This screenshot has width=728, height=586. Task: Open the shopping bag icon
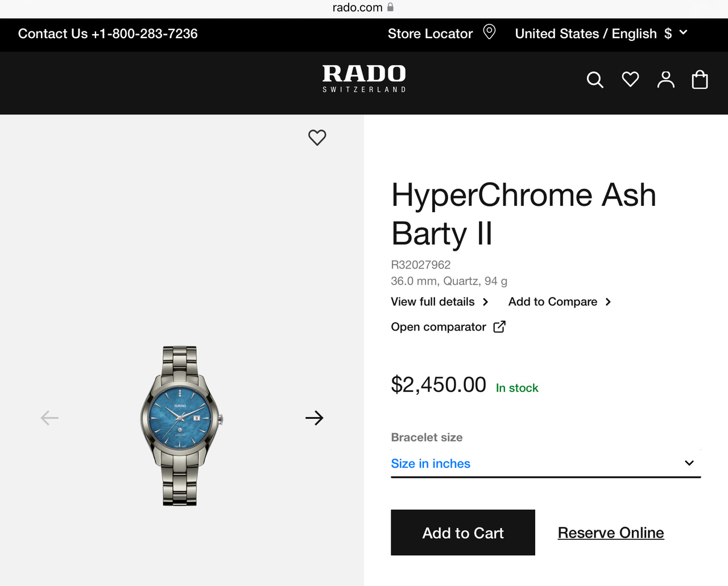point(700,80)
